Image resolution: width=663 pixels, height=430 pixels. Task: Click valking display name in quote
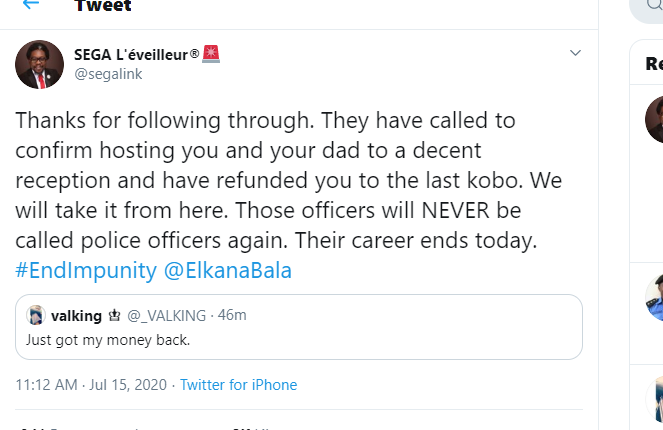[76, 316]
